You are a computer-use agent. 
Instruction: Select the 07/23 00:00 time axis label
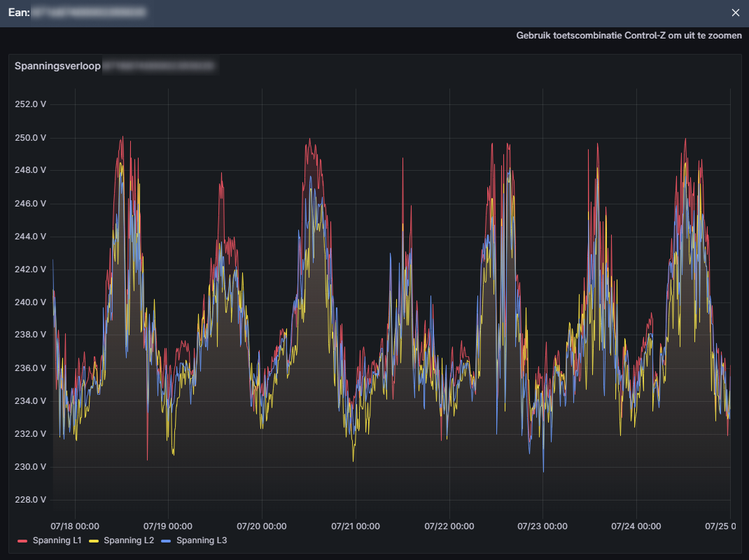(542, 526)
